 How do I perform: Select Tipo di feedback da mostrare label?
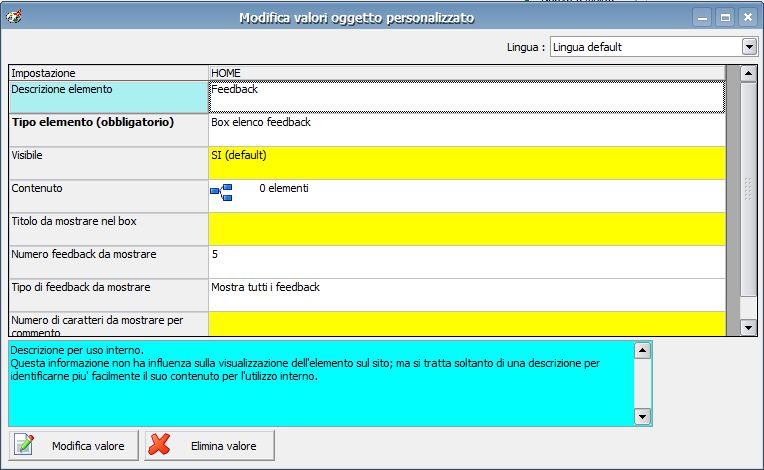[109, 296]
